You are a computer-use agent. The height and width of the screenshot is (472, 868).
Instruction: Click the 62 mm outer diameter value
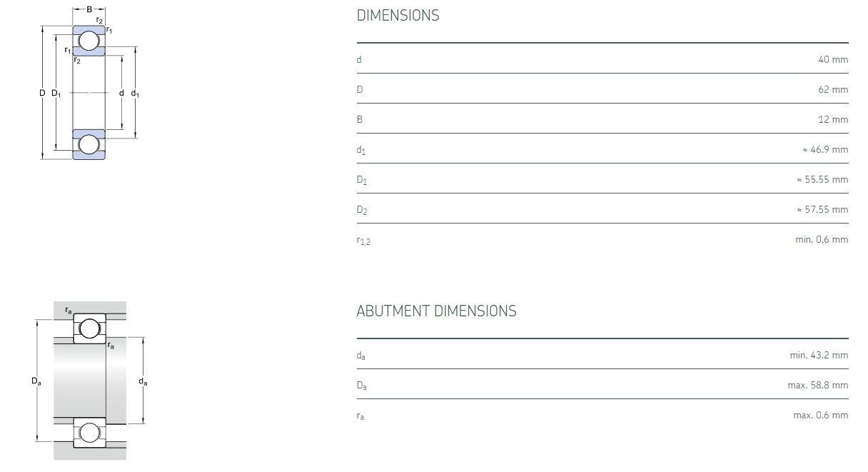[833, 89]
